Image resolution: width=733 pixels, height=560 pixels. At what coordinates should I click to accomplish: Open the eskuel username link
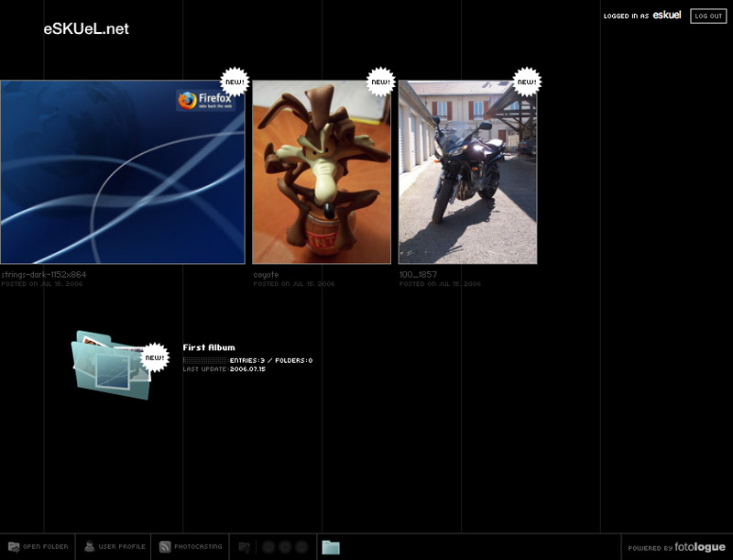click(x=667, y=15)
